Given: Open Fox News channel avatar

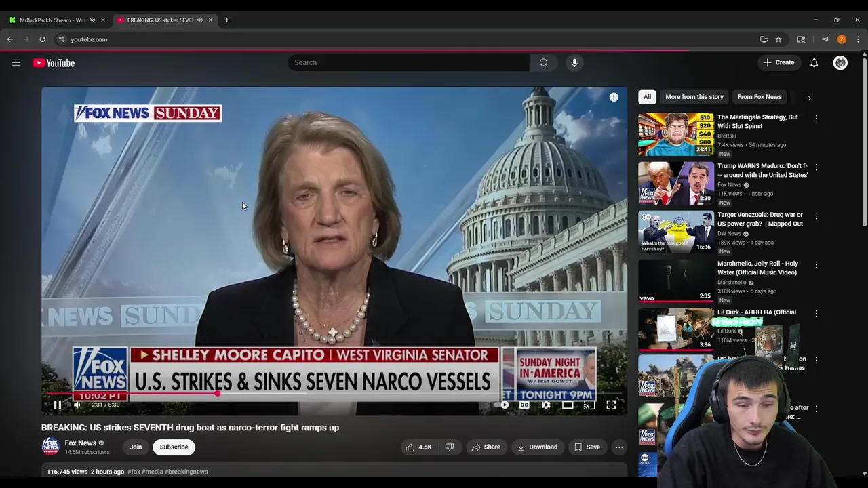Looking at the screenshot, I should (x=50, y=446).
